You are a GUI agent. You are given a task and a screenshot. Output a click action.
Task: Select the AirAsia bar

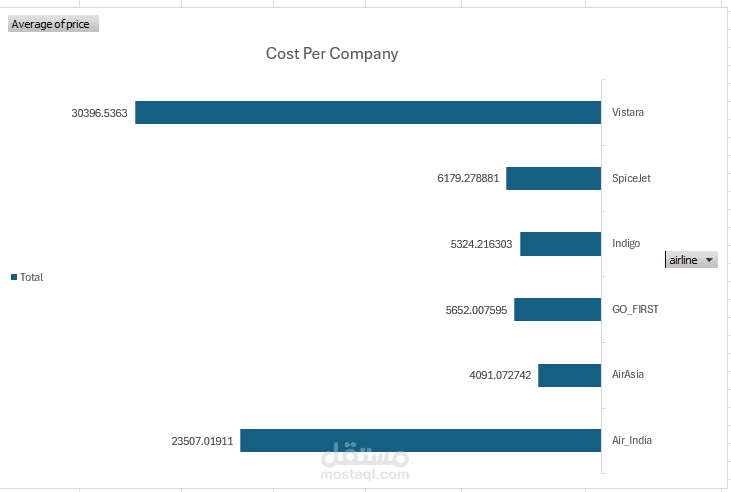[569, 375]
